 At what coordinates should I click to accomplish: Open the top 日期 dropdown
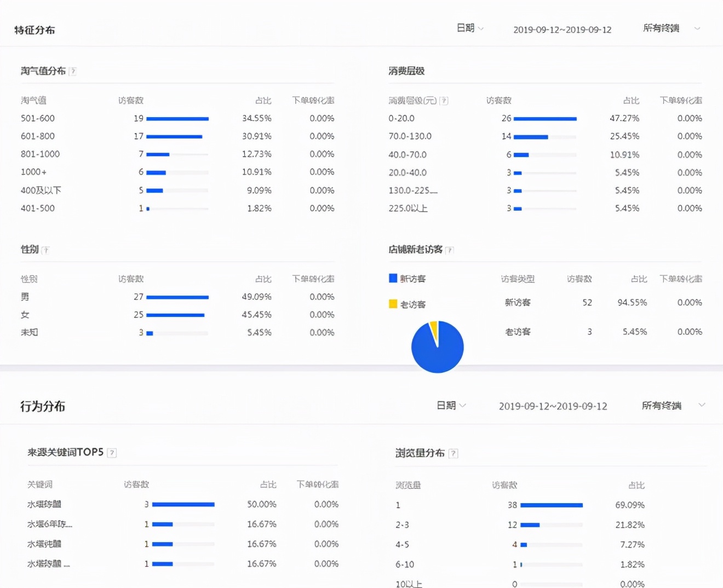click(470, 28)
